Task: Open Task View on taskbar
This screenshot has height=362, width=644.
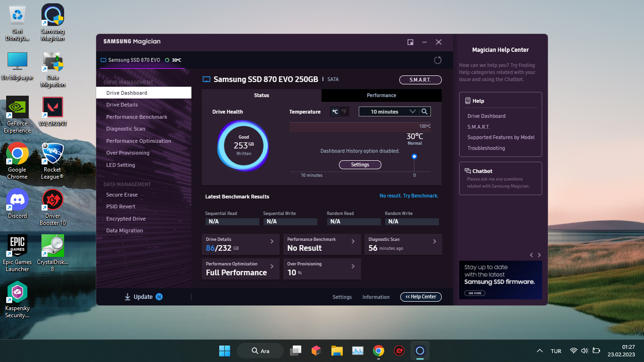Action: pyautogui.click(x=295, y=351)
